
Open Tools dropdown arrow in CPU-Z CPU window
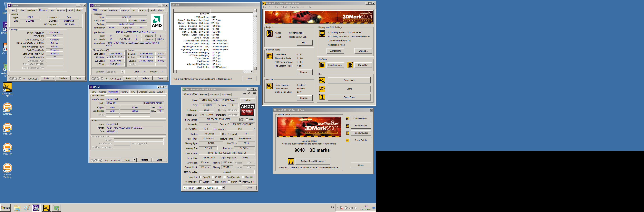[x=135, y=78]
